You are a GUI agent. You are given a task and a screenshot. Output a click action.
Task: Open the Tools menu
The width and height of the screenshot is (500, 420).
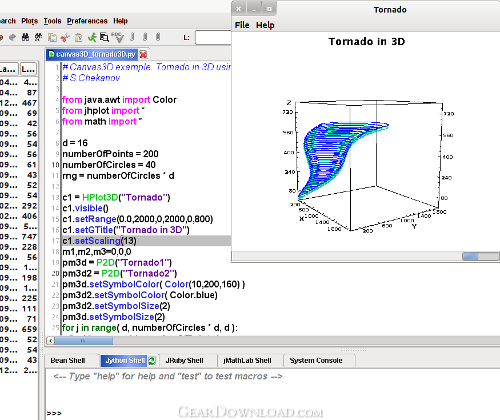point(52,21)
